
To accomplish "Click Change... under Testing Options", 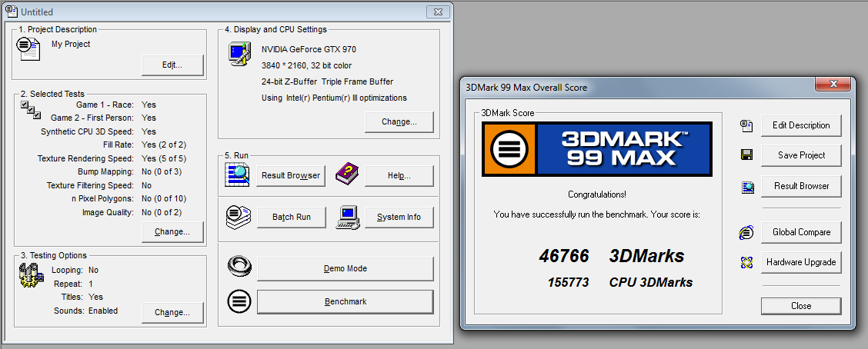I will pyautogui.click(x=172, y=313).
